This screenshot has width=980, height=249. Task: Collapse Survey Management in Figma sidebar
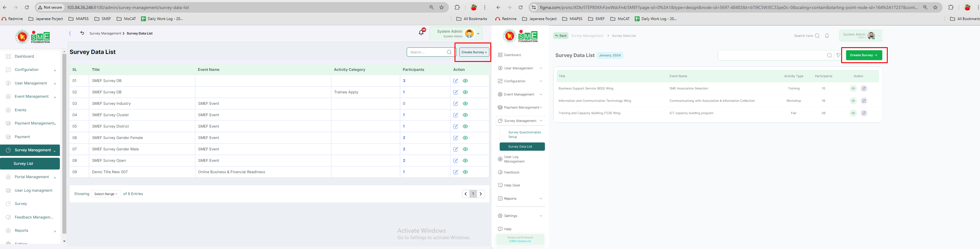[x=541, y=121]
